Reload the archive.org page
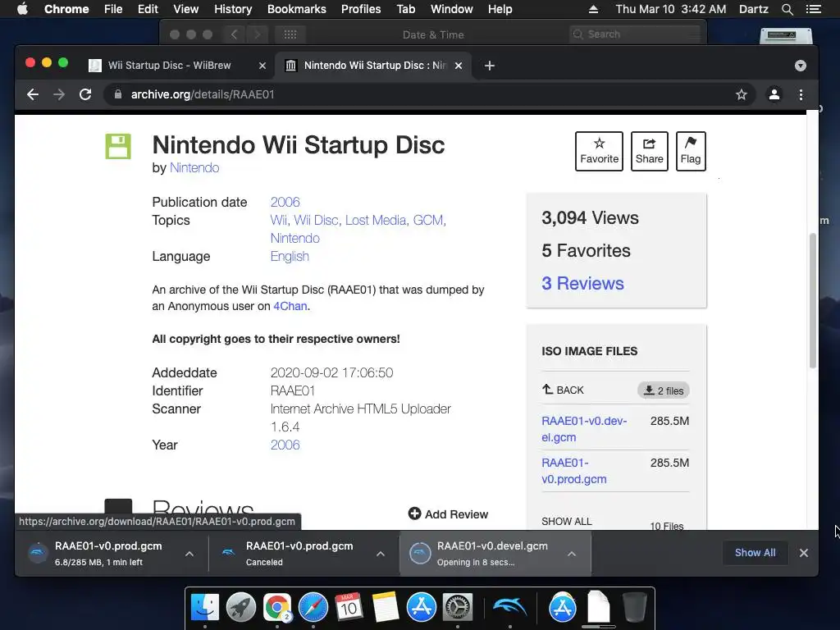Viewport: 840px width, 630px height. 85,95
